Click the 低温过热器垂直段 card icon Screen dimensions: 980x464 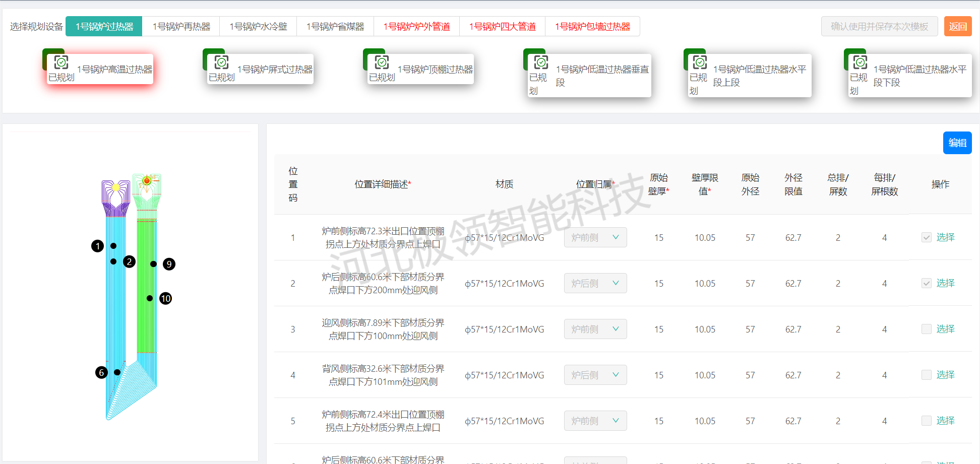[541, 62]
